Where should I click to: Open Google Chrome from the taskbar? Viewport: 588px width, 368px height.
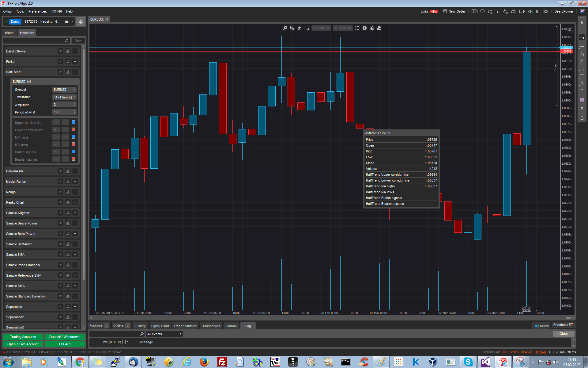point(80,362)
